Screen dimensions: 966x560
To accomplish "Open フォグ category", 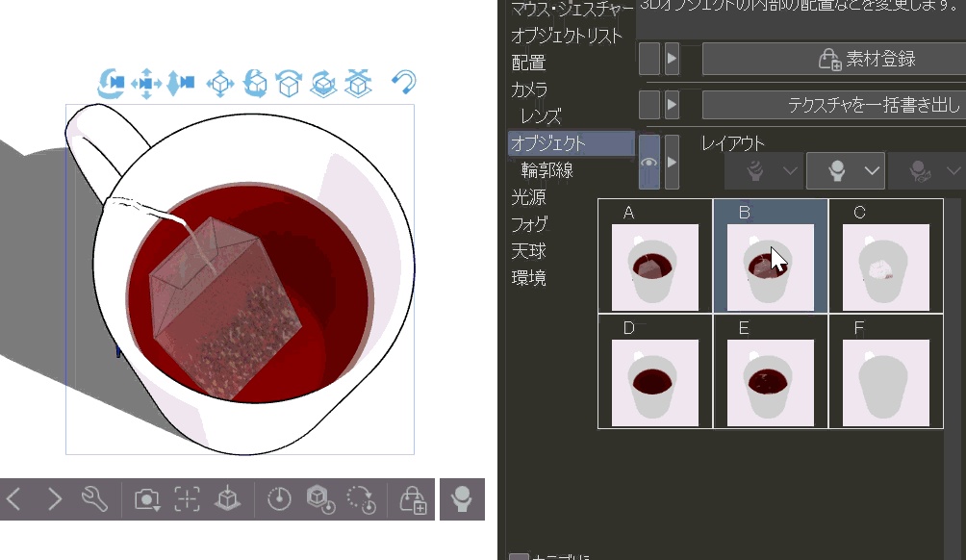I will (x=529, y=224).
